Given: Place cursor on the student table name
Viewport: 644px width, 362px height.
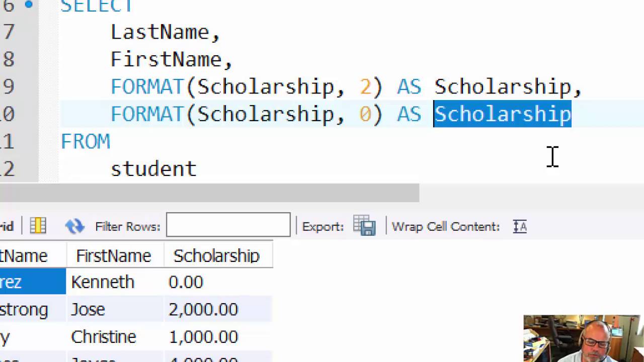Looking at the screenshot, I should coord(153,168).
